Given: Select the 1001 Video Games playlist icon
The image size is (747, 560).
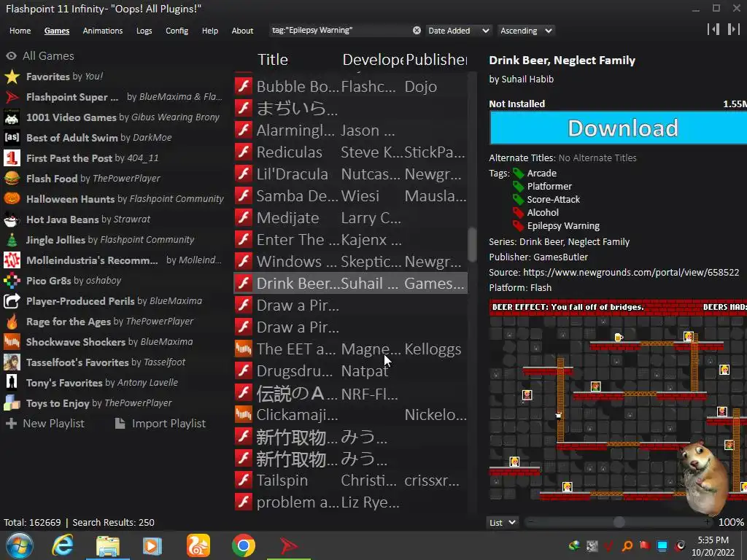Looking at the screenshot, I should 12,117.
